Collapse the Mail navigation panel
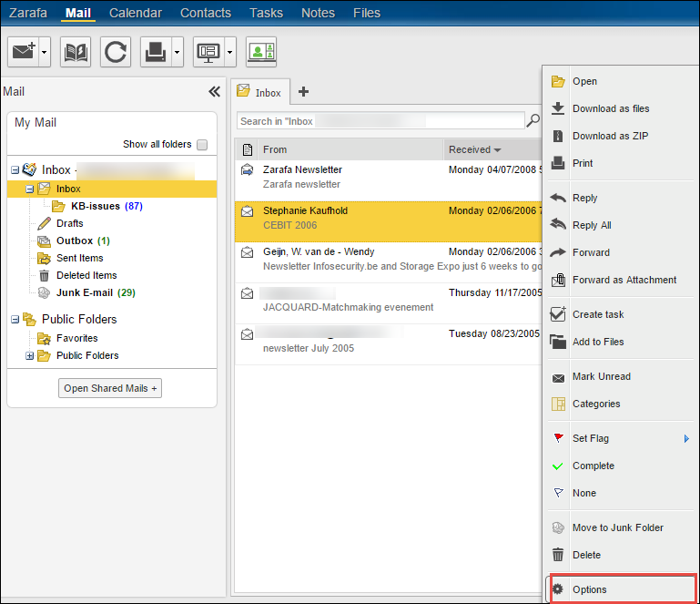This screenshot has height=604, width=700. [214, 92]
